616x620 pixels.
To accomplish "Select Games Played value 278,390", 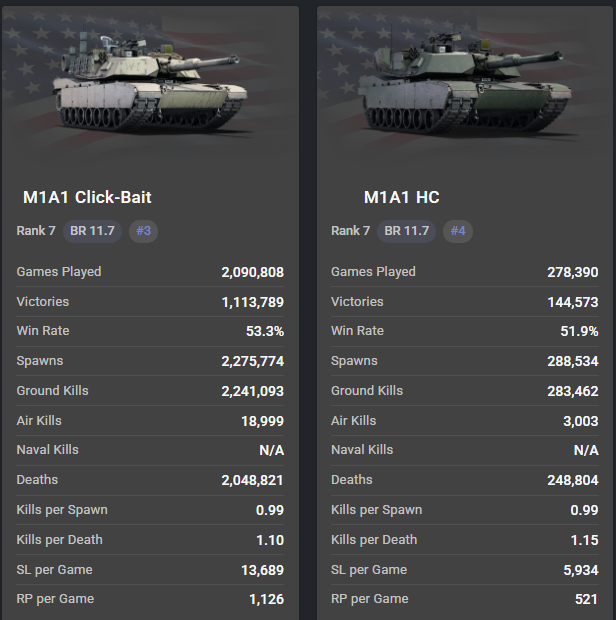I will point(573,272).
